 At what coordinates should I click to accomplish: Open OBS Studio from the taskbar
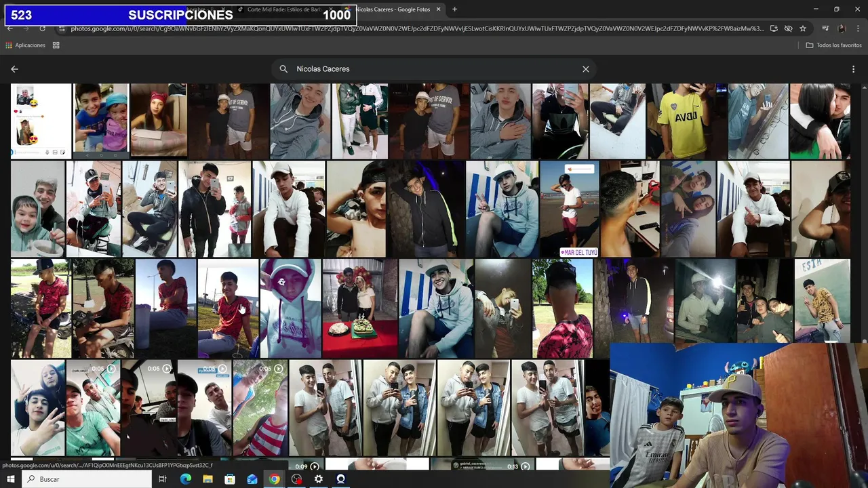[x=296, y=479]
